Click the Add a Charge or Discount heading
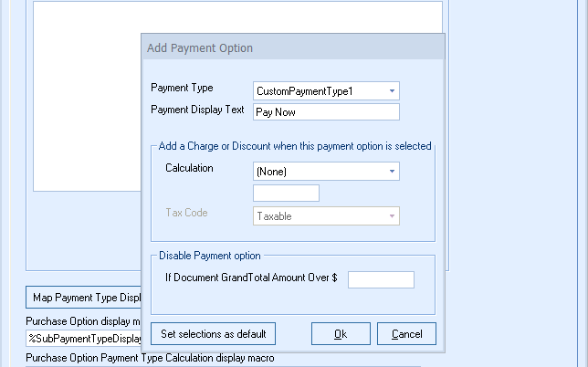Viewport: 588px width, 367px height. coord(294,146)
